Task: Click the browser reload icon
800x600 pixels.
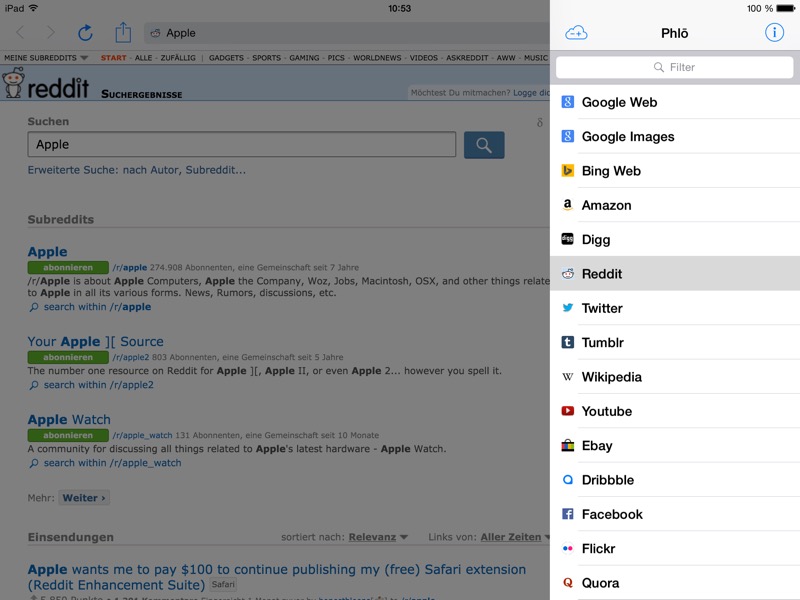Action: (85, 33)
